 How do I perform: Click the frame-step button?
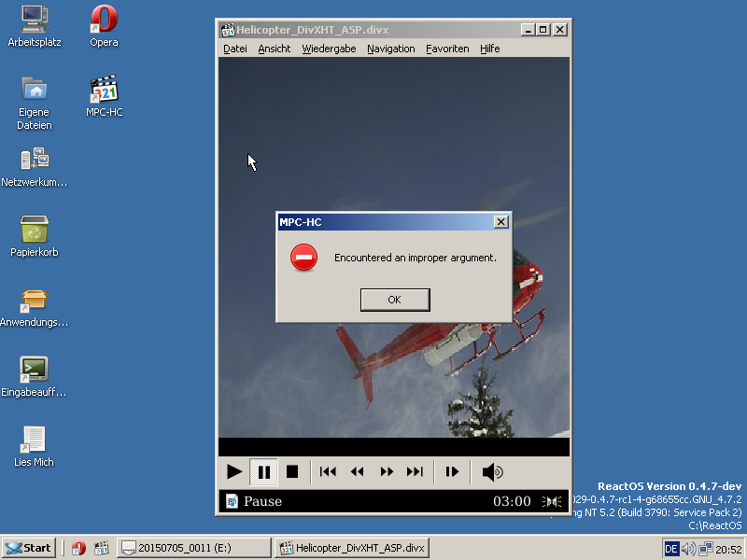click(x=452, y=472)
